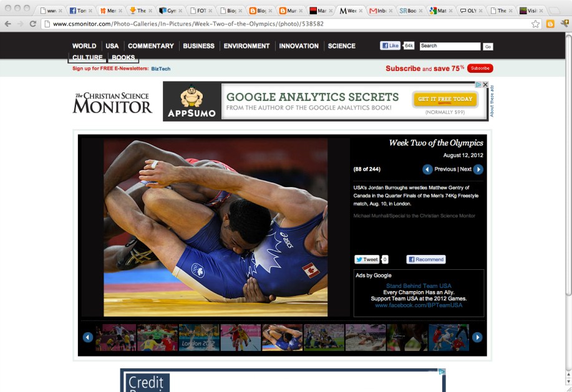Click the browser back arrow
This screenshot has height=392, width=572.
7,24
